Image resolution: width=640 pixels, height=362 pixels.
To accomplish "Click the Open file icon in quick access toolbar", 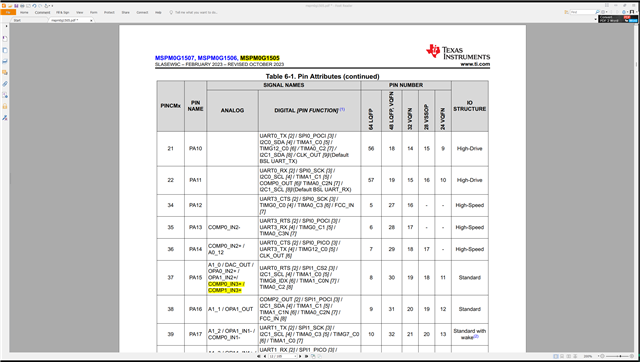I will [x=10, y=6].
